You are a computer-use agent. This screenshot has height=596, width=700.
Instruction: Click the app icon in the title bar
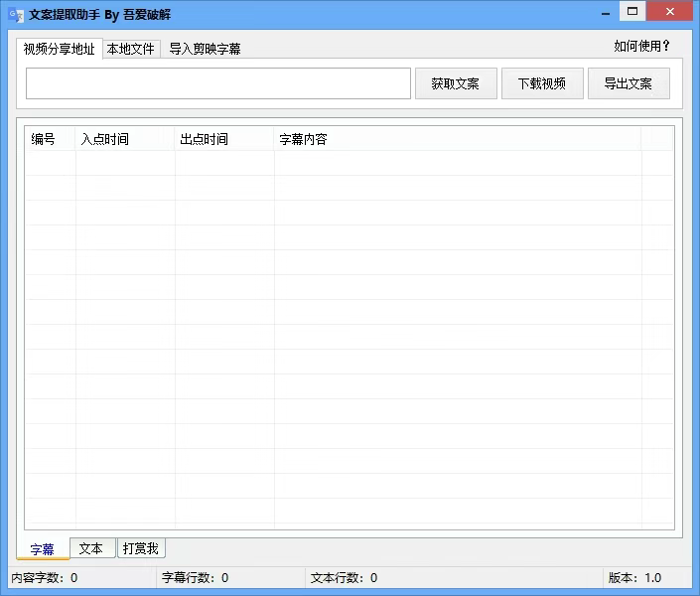pyautogui.click(x=15, y=14)
